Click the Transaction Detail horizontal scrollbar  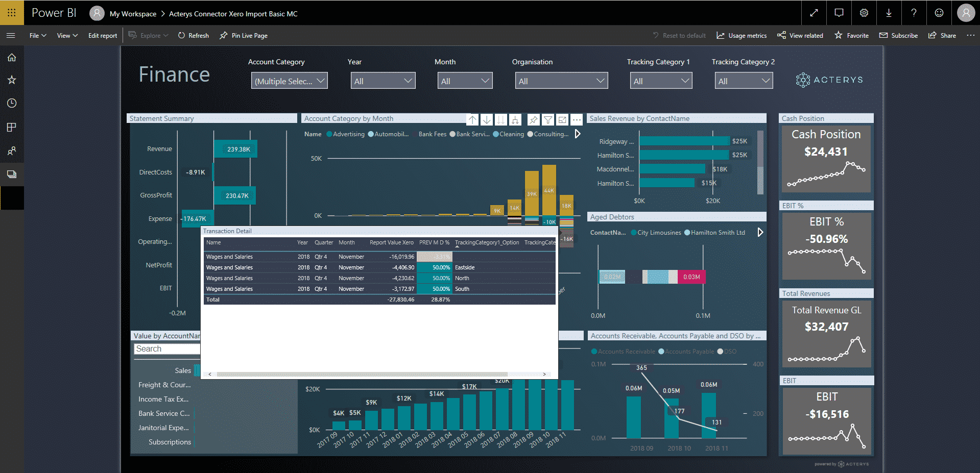point(362,374)
